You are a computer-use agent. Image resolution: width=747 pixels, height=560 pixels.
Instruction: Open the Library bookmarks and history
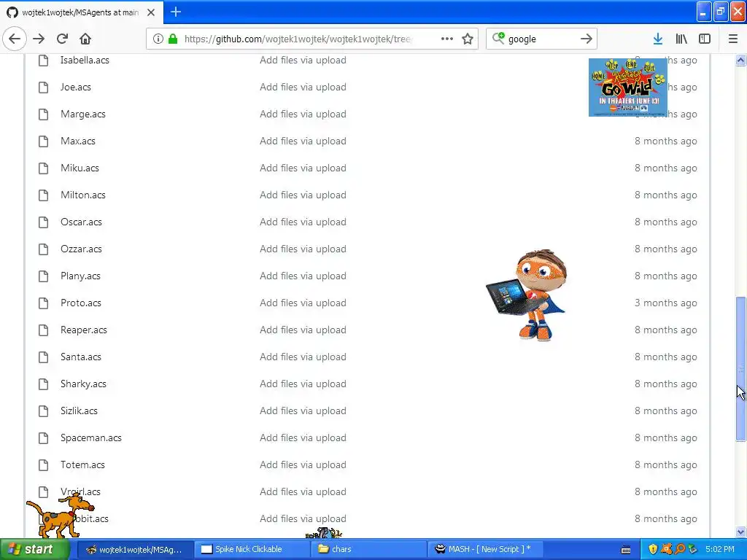click(x=681, y=39)
